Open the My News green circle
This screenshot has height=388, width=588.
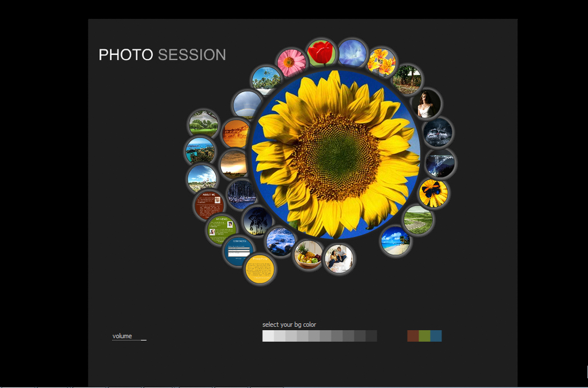click(x=222, y=230)
